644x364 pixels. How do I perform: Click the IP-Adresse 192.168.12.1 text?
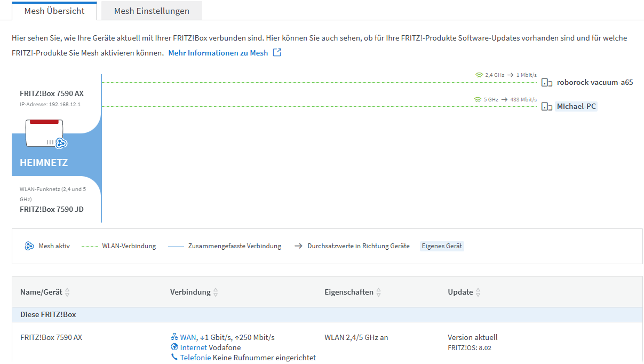50,104
